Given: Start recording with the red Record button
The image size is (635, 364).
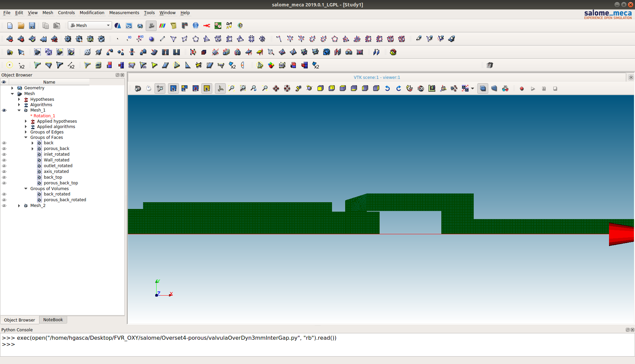Looking at the screenshot, I should [x=522, y=89].
